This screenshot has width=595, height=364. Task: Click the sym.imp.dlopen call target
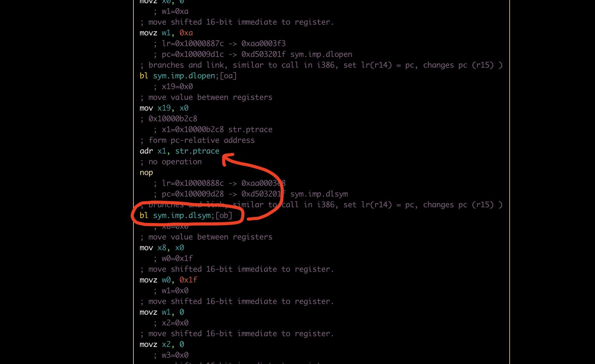(x=184, y=76)
